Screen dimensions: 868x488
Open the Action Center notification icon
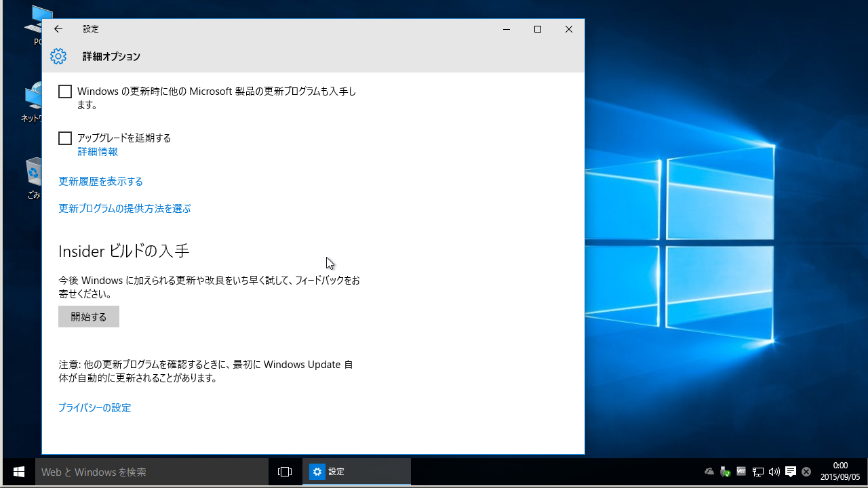click(x=791, y=472)
